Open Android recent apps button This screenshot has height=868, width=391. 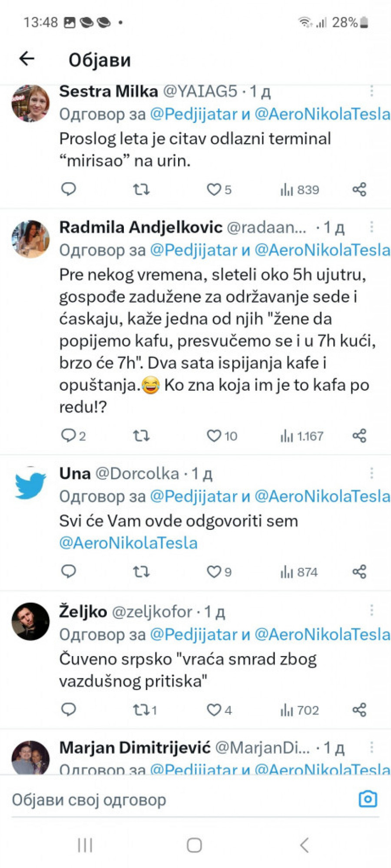pos(85,845)
